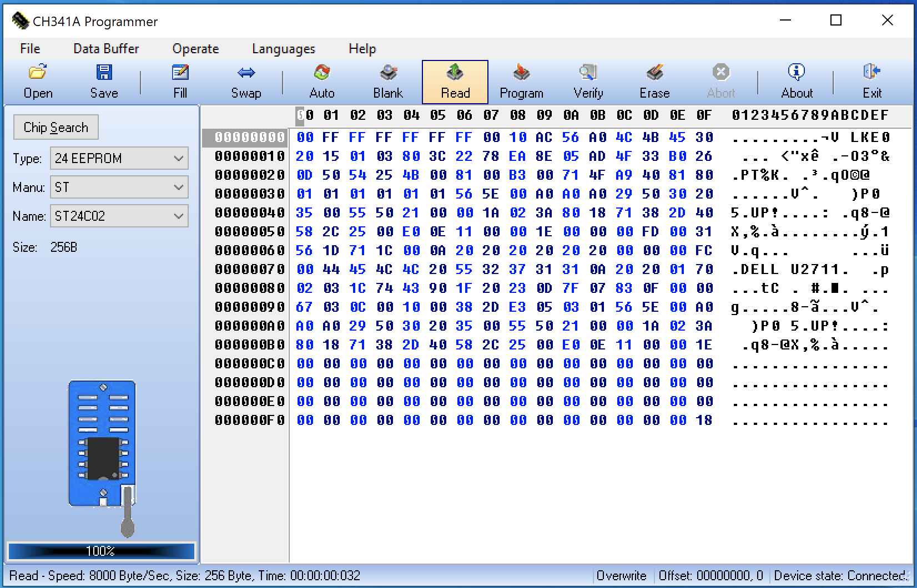Select hex address row 000000F0
917x588 pixels.
250,420
